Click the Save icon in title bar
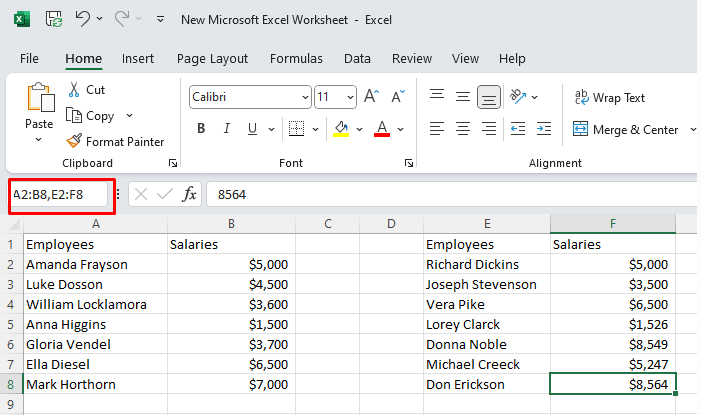The height and width of the screenshot is (415, 701). point(54,19)
